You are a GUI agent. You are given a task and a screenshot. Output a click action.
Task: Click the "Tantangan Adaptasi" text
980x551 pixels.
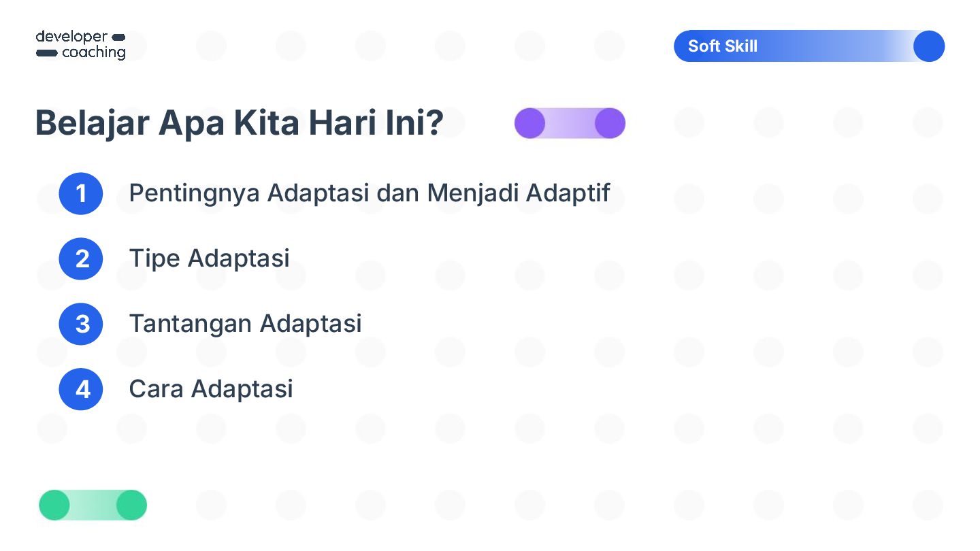coord(245,324)
